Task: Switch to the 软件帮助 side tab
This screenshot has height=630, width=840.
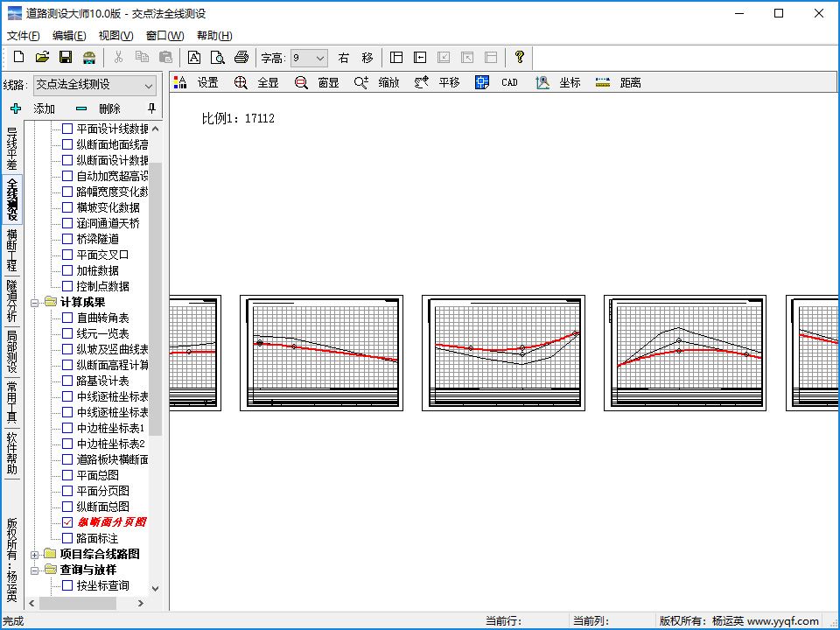Action: point(11,454)
